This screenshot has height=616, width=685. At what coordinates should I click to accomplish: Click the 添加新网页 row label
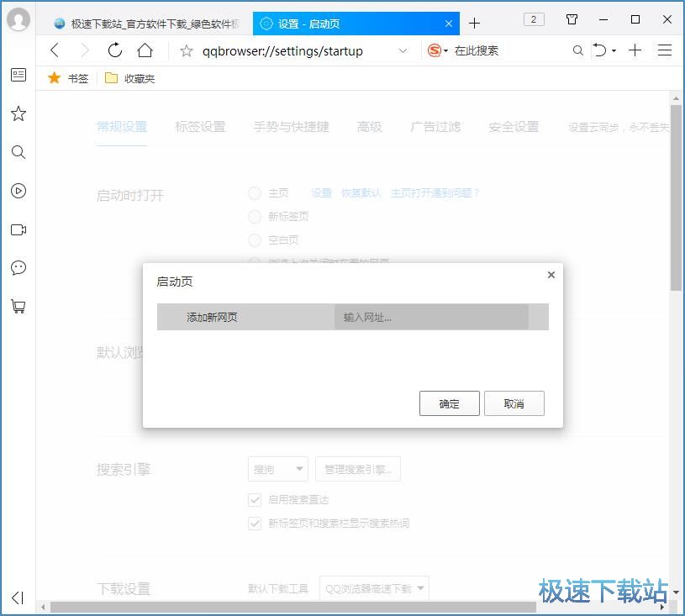(213, 317)
